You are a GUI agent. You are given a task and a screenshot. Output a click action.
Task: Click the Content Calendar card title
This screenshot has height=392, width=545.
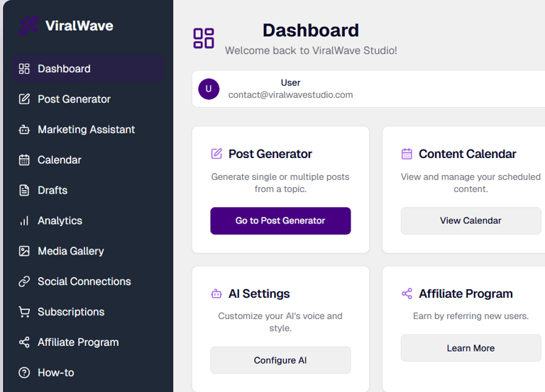(468, 154)
